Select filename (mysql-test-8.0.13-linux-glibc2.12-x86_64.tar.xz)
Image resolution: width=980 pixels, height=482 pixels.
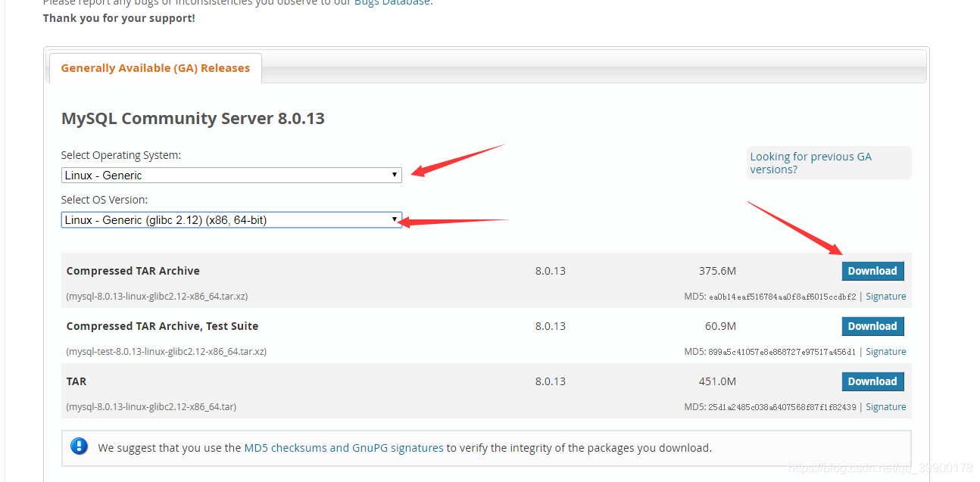click(166, 352)
